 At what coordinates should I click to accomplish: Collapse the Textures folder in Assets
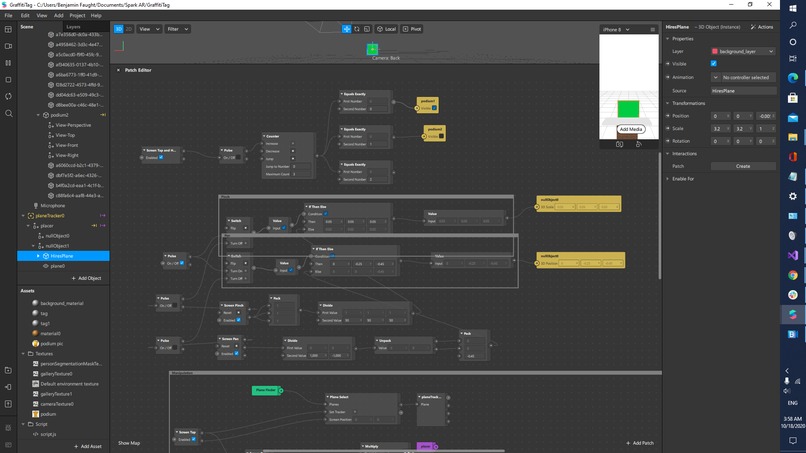pyautogui.click(x=23, y=354)
